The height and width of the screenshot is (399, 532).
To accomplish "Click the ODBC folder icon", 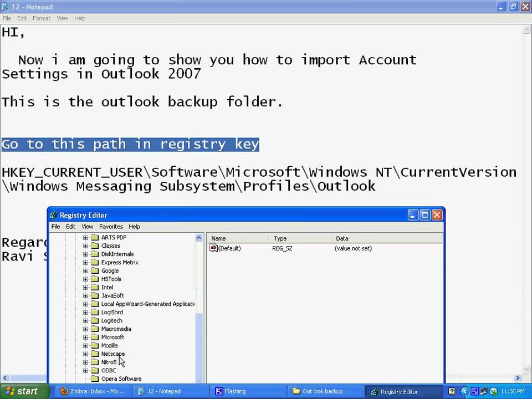I will click(95, 370).
